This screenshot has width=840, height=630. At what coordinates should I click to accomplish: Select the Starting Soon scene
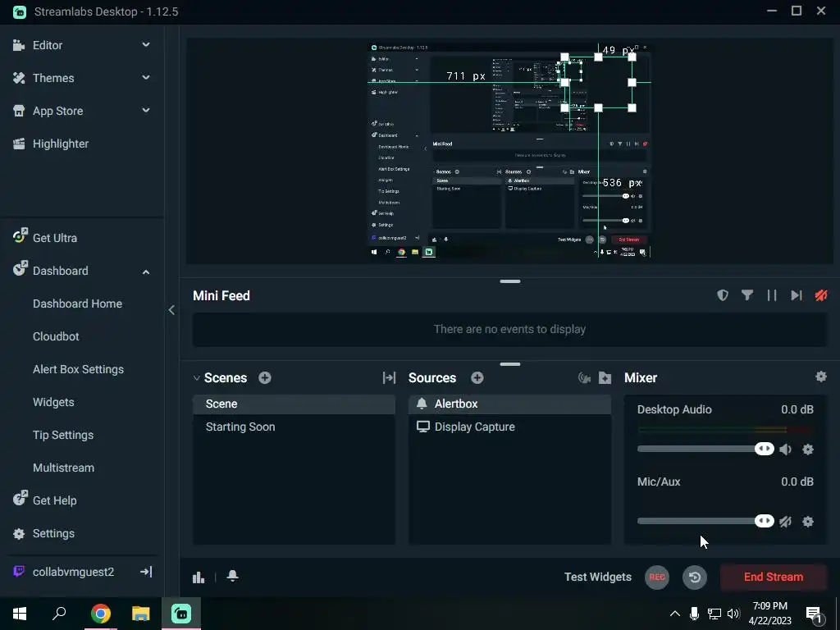294,427
